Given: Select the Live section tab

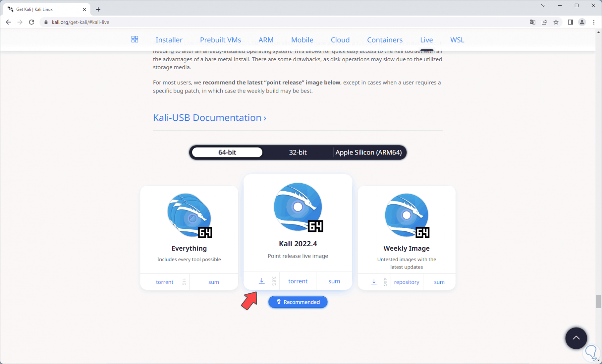Looking at the screenshot, I should (427, 40).
